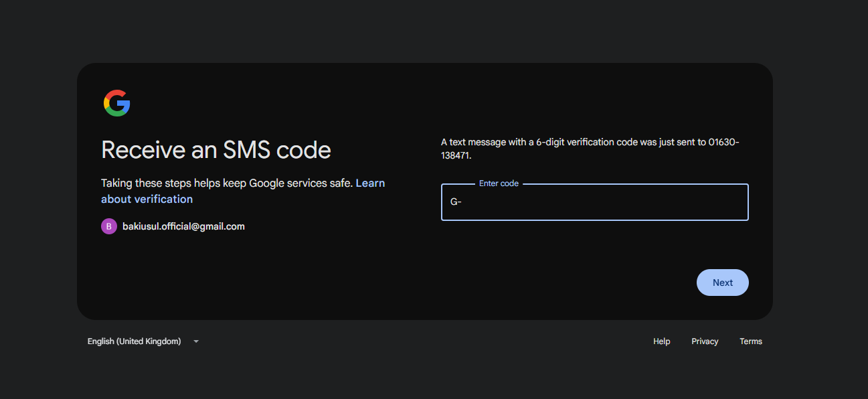Click the words 'about verification' in link

(147, 199)
